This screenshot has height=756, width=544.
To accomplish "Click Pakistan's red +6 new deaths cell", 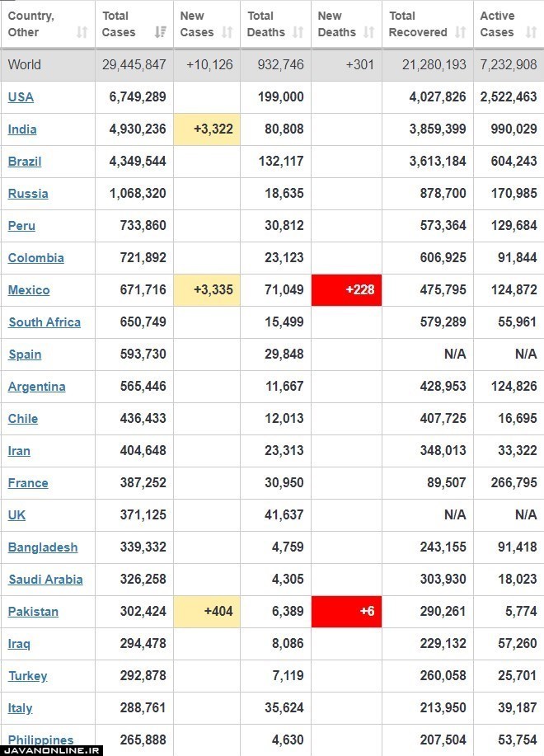I will 346,612.
